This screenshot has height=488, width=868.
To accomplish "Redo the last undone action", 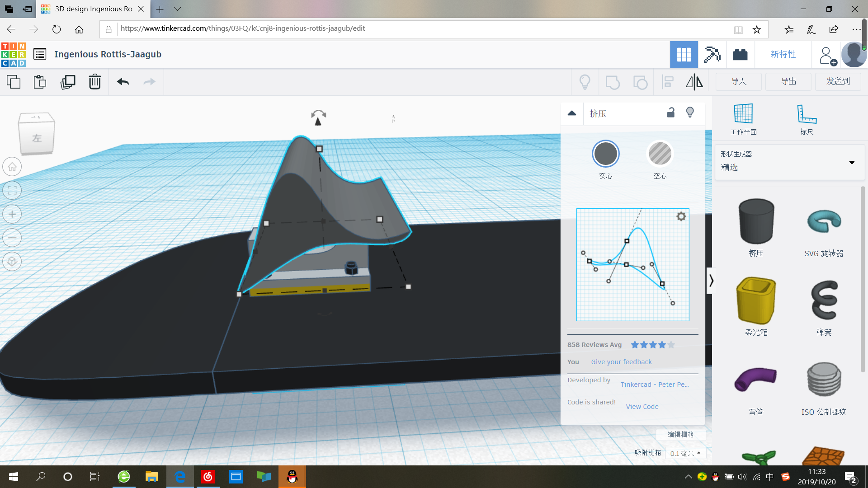I will pos(149,82).
